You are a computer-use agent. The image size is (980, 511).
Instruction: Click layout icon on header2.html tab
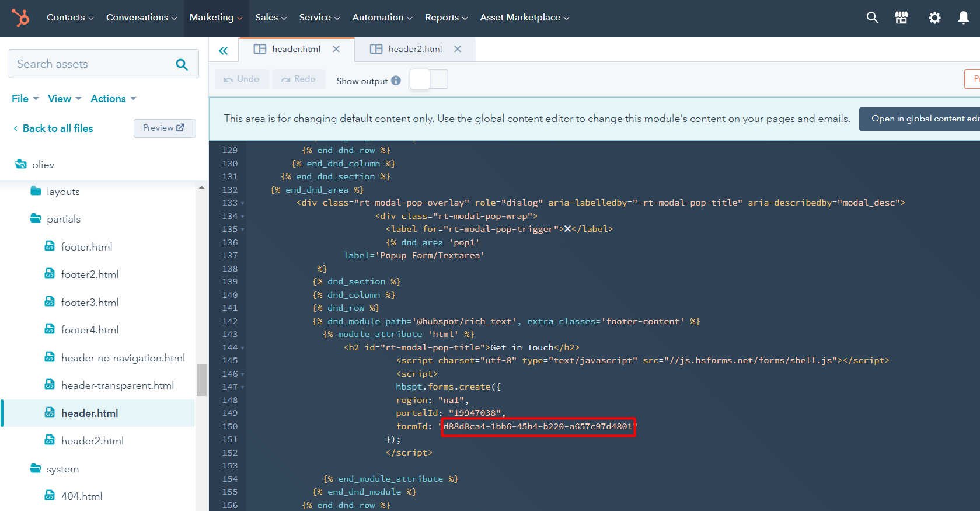(x=376, y=49)
